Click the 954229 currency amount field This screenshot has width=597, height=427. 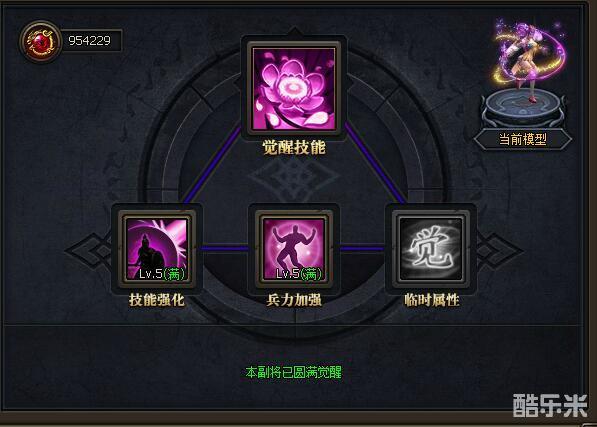(91, 41)
